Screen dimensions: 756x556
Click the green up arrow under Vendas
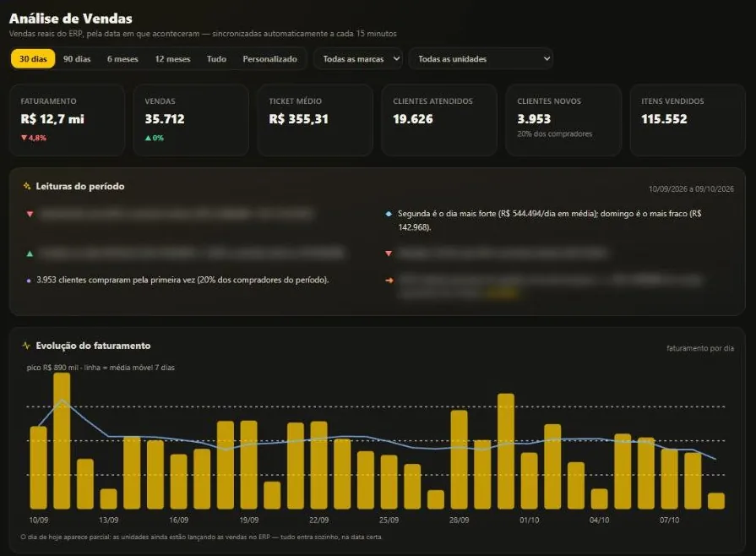[148, 138]
